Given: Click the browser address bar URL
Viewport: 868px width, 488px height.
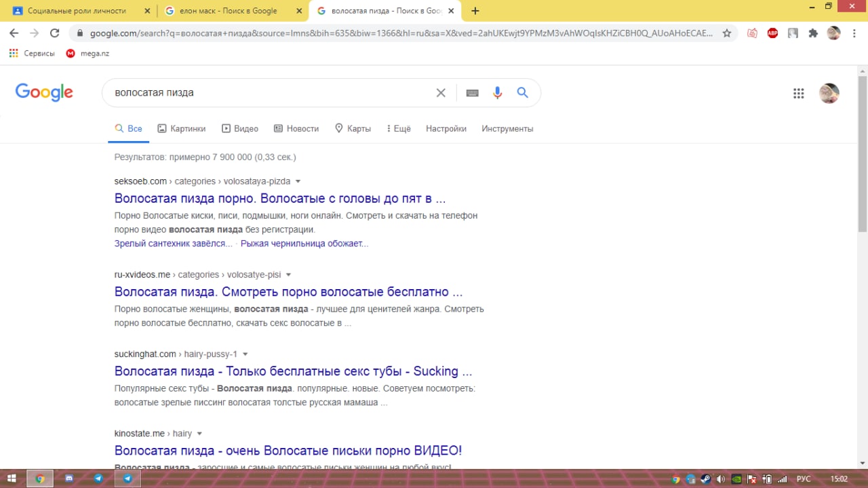Looking at the screenshot, I should 400,33.
